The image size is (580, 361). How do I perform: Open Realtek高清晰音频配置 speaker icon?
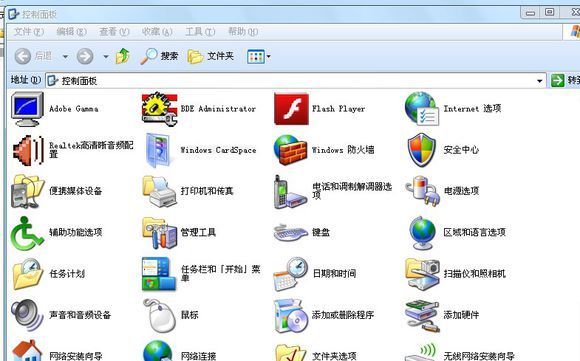click(x=28, y=150)
